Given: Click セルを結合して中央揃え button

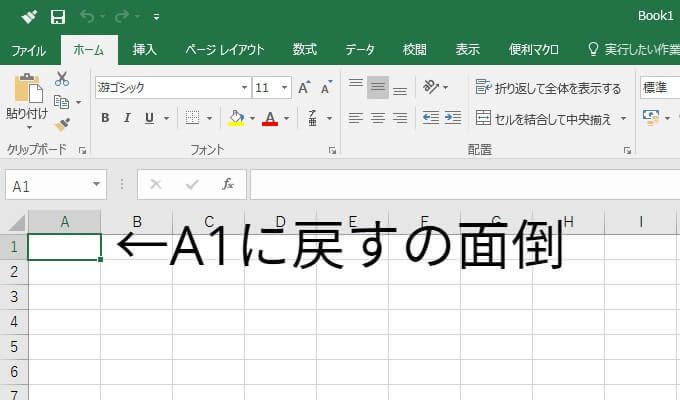Looking at the screenshot, I should click(x=544, y=118).
